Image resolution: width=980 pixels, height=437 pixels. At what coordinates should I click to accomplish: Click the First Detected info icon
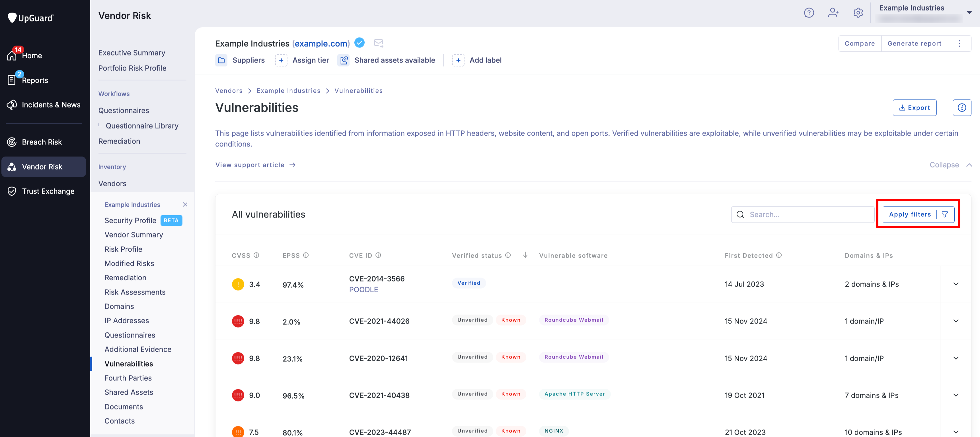coord(779,255)
